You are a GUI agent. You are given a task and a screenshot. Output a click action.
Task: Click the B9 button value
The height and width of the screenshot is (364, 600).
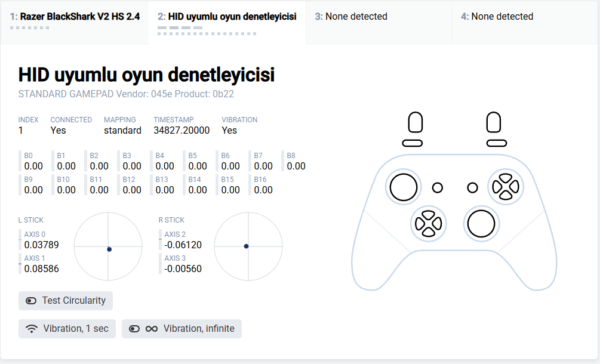pos(33,190)
